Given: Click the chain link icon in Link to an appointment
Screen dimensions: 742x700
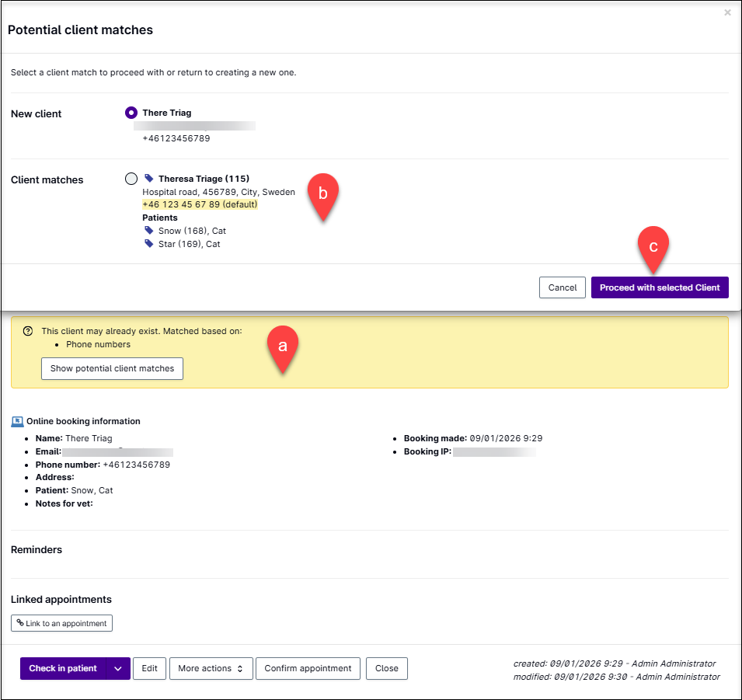Looking at the screenshot, I should coord(20,623).
